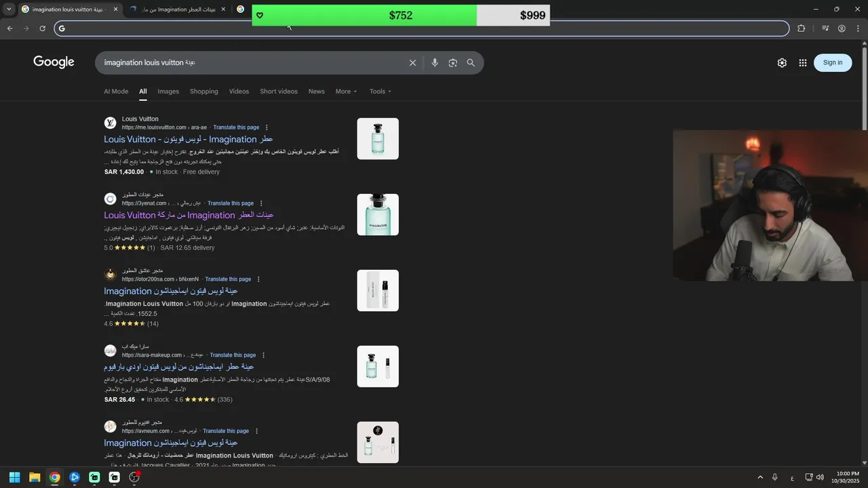Open the Chrome extensions puzzle icon
The image size is (868, 488).
pos(802,28)
